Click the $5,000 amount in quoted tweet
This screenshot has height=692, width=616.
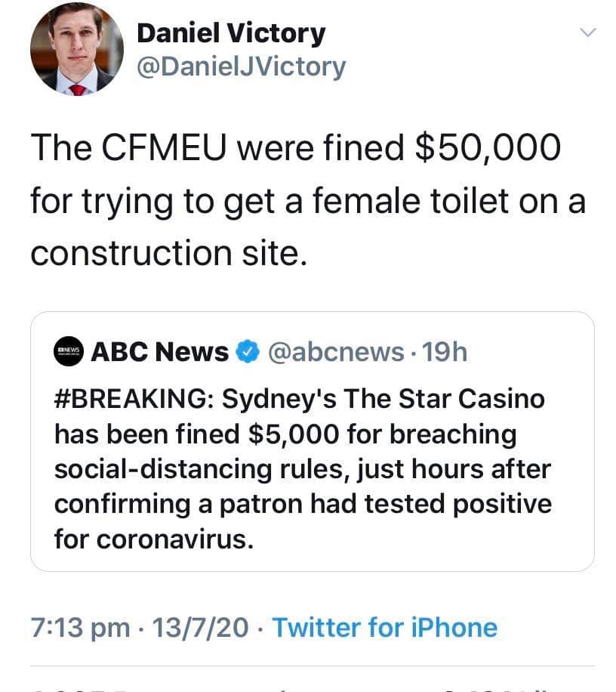pyautogui.click(x=276, y=434)
